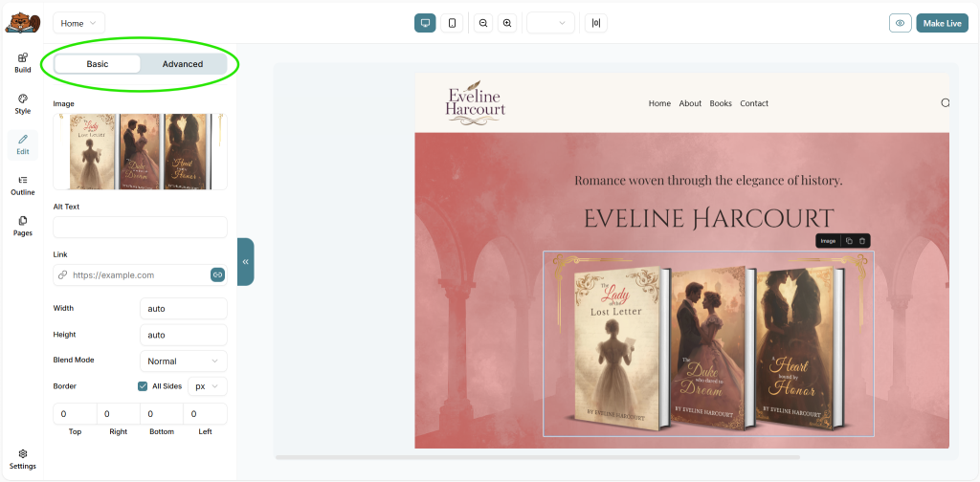Switch to the Advanced tab
Screen dimensions: 980x482
coord(183,64)
